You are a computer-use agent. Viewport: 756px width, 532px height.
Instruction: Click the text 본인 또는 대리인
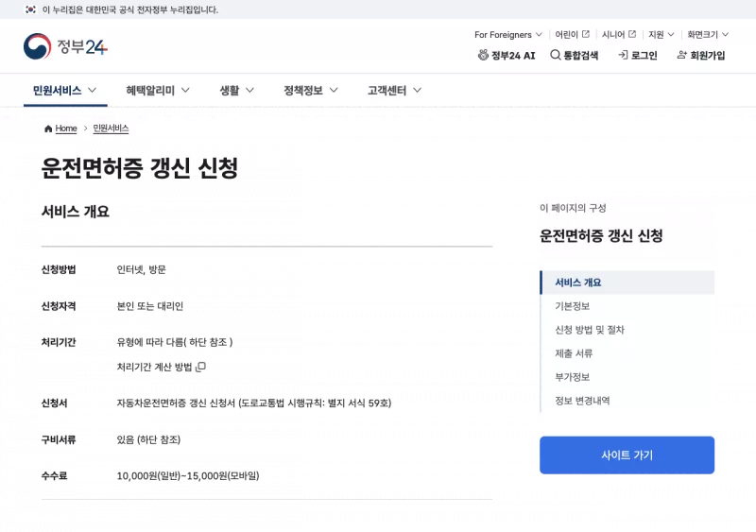[150, 306]
